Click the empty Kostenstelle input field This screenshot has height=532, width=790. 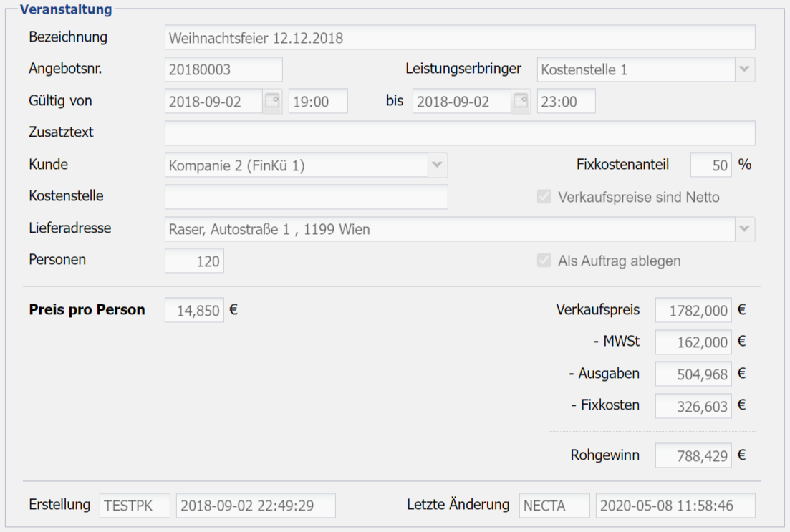(306, 197)
